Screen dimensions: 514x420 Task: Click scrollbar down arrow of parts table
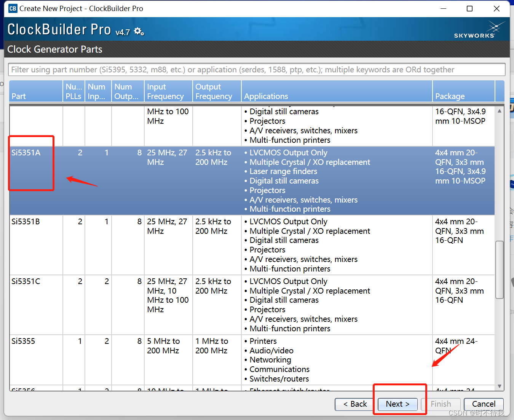click(500, 386)
